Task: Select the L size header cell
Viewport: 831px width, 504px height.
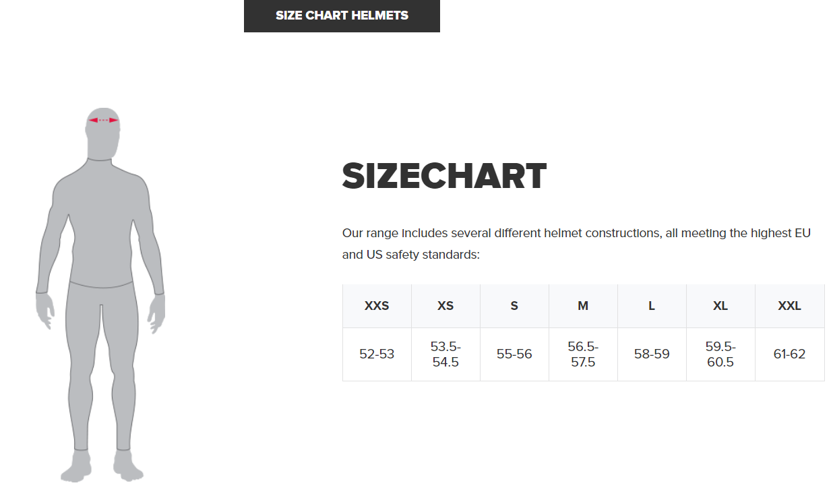Action: click(x=652, y=306)
